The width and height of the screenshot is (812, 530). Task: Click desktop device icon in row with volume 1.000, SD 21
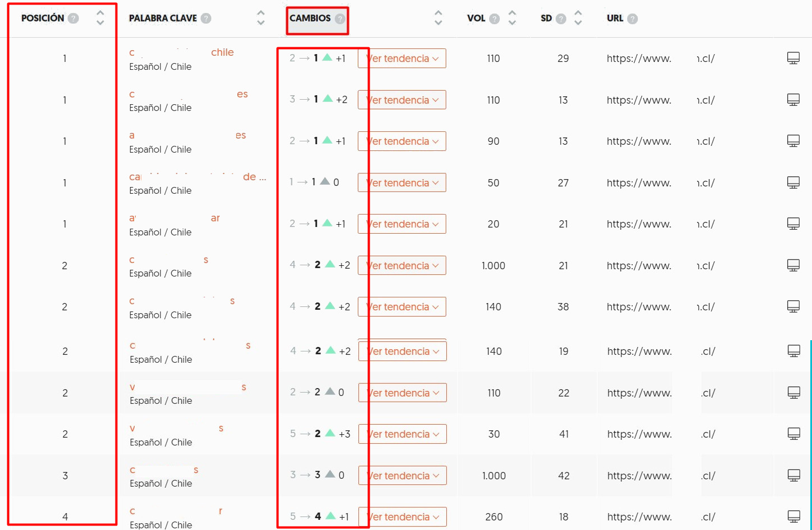(x=793, y=265)
